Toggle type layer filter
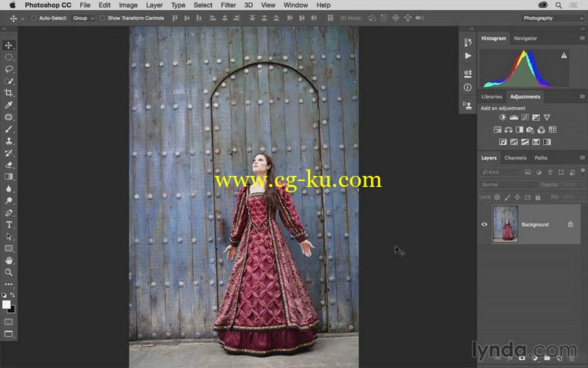The image size is (588, 368). [550, 172]
